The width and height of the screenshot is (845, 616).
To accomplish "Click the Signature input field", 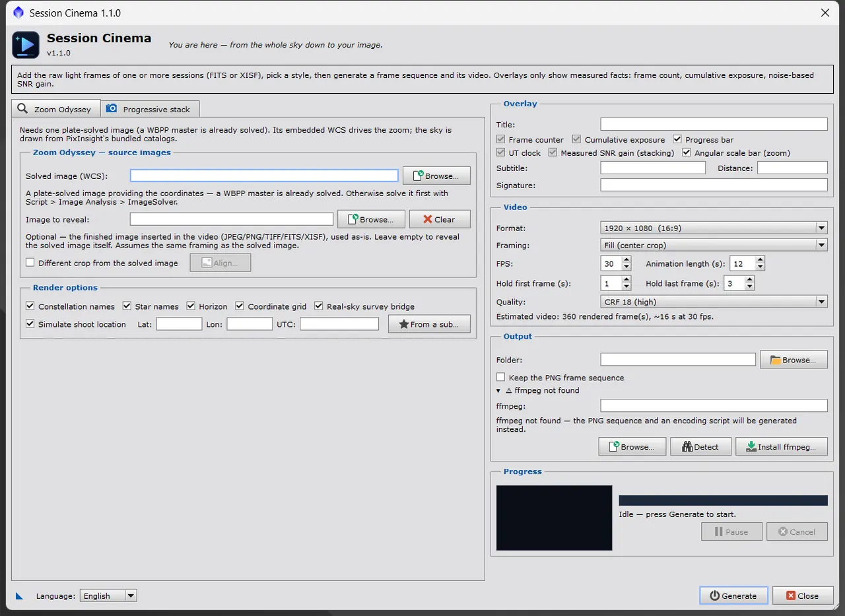I will click(714, 186).
